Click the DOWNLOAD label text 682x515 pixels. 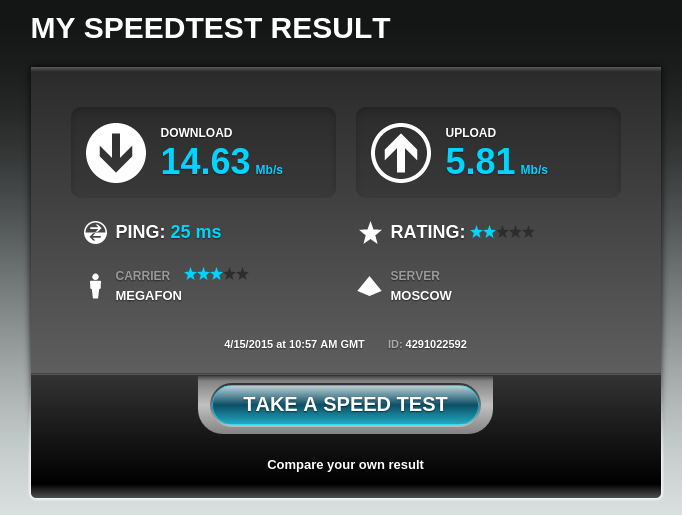tap(196, 133)
